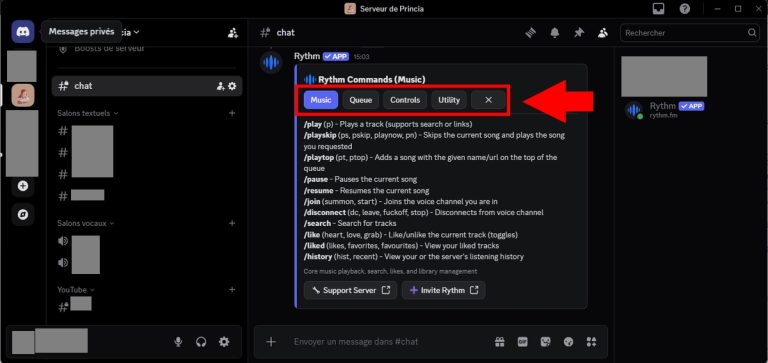Open the Support Server link button
Image resolution: width=768 pixels, height=363 pixels.
click(x=350, y=290)
